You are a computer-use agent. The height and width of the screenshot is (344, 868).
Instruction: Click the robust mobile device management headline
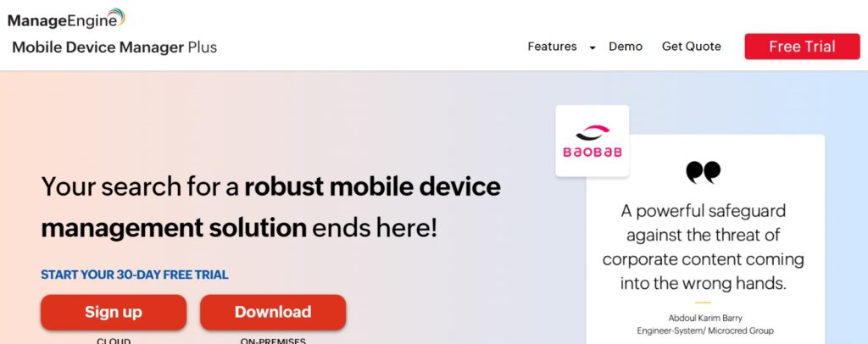(270, 207)
